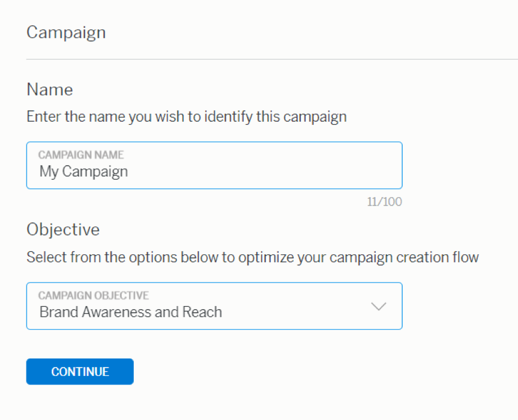The width and height of the screenshot is (518, 420).
Task: Select the "Brand Awareness and Reach" value
Action: (131, 312)
